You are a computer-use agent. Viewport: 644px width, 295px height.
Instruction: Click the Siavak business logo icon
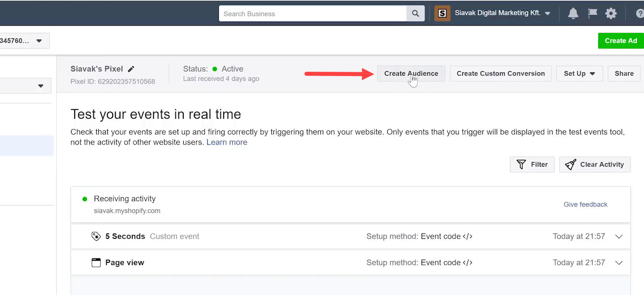point(442,13)
